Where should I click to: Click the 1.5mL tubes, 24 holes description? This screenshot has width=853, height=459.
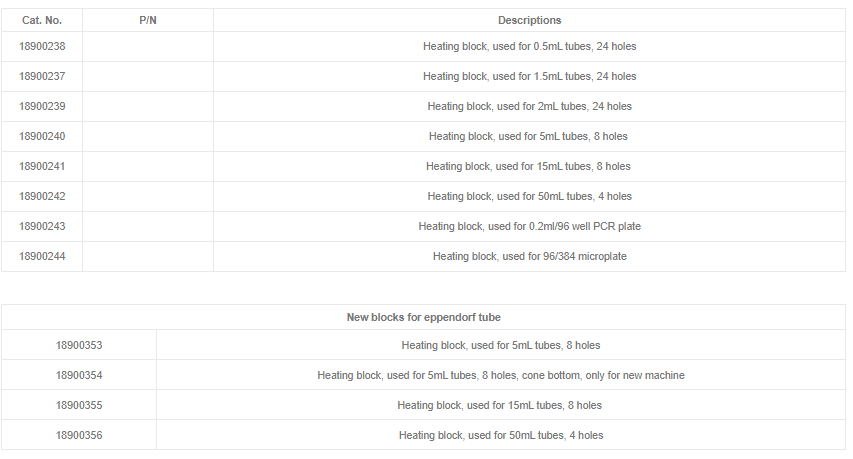tap(529, 77)
